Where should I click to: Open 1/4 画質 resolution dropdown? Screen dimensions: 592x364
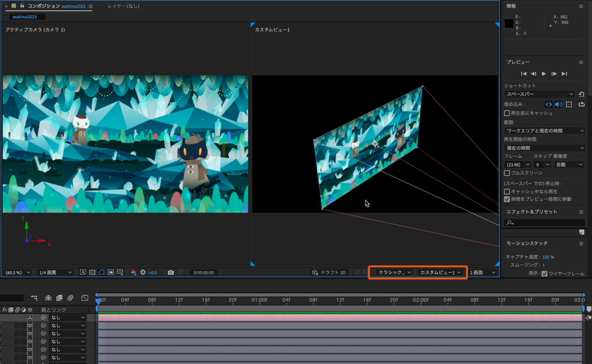[x=55, y=273]
